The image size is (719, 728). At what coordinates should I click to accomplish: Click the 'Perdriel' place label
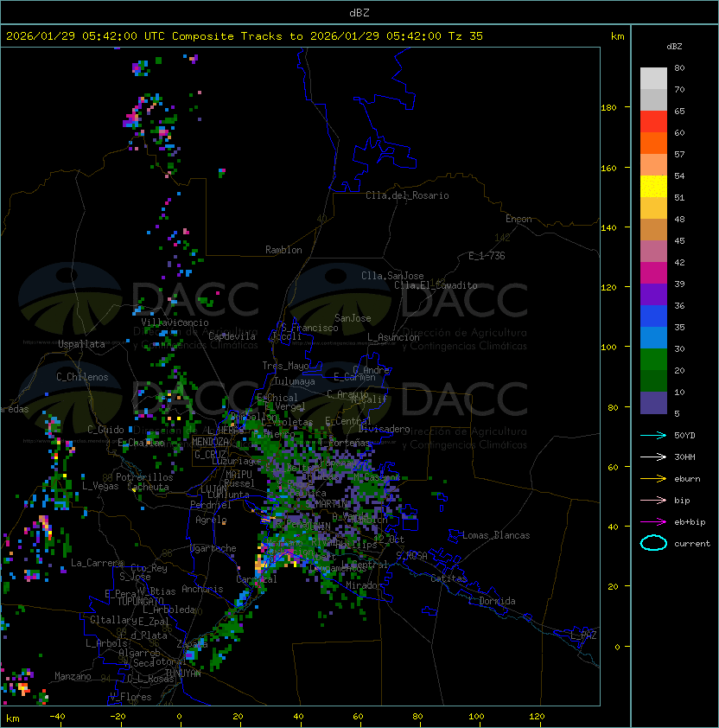(x=211, y=505)
